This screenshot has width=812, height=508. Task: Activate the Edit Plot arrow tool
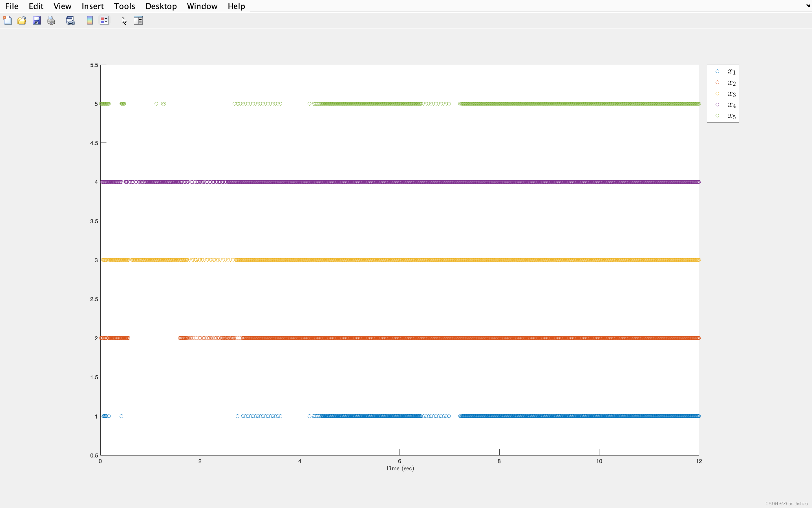point(124,21)
